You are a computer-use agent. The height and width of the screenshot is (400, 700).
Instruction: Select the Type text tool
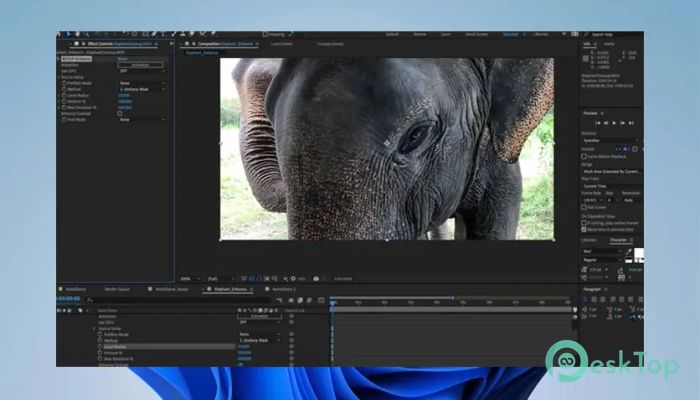163,34
